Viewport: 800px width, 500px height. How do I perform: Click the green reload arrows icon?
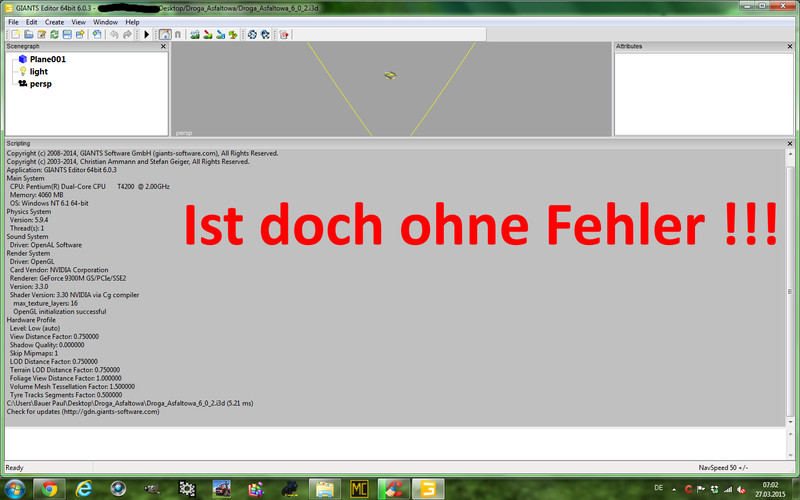pyautogui.click(x=54, y=34)
